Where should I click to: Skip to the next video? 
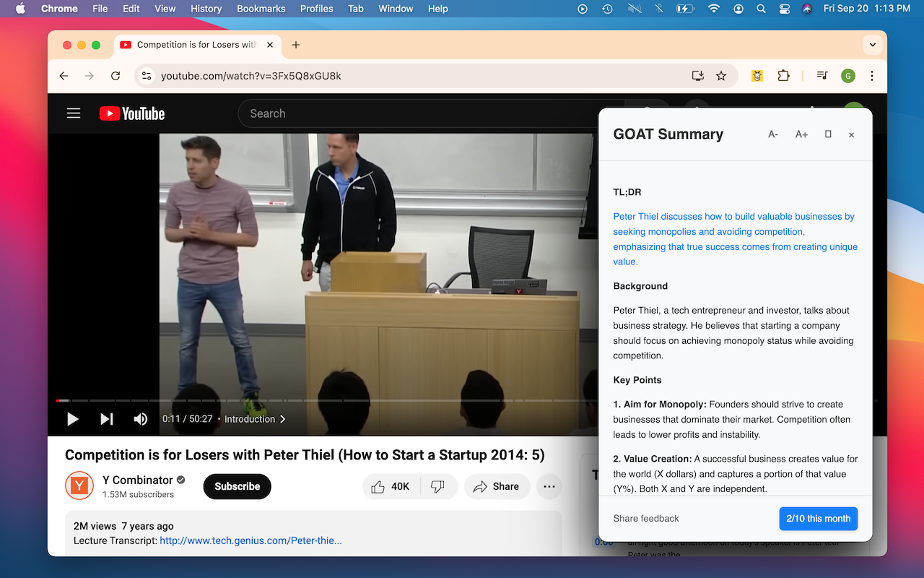107,419
